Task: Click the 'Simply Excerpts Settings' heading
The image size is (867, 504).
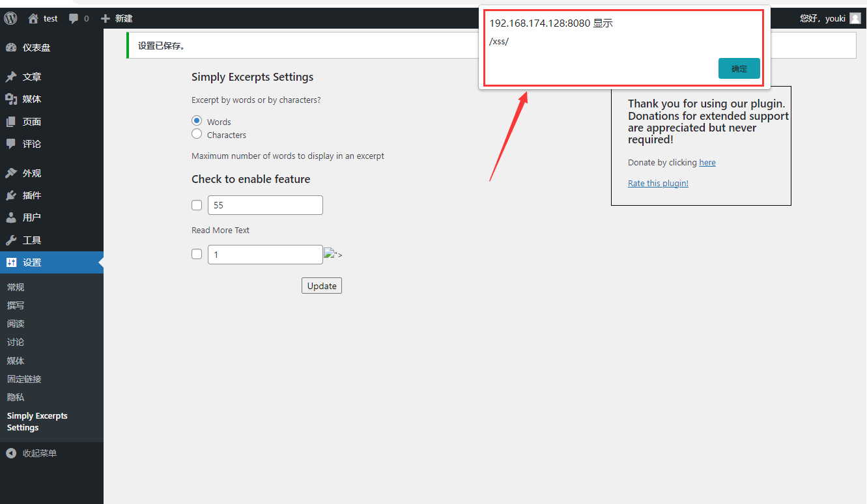Action: (252, 77)
